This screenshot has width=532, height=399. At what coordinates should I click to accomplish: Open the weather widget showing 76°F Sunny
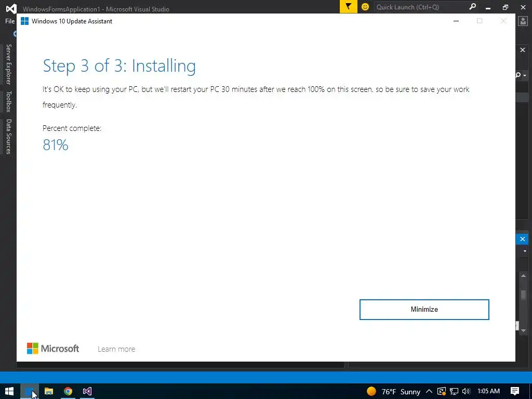click(x=394, y=392)
